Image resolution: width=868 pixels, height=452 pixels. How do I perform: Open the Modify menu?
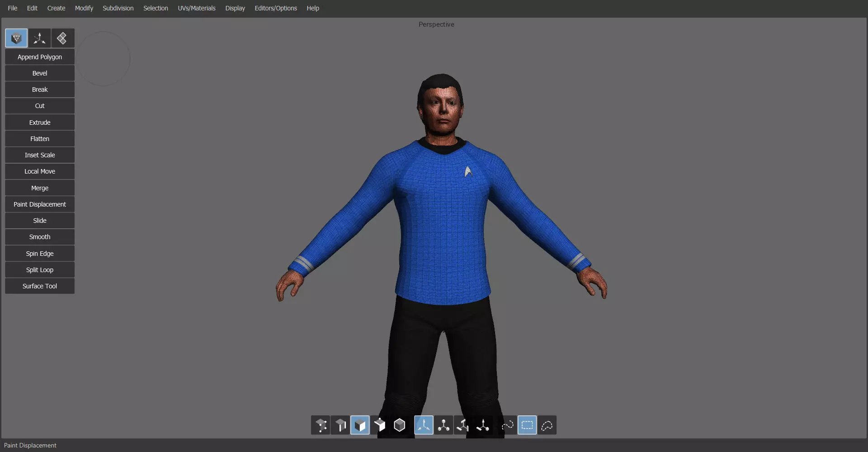(84, 8)
